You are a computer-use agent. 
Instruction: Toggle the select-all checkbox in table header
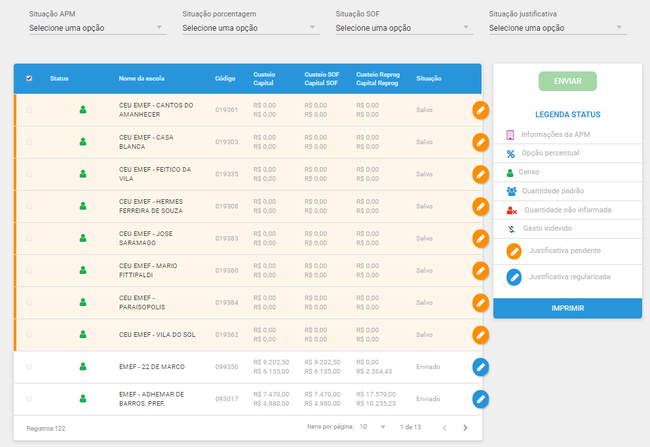pyautogui.click(x=29, y=78)
